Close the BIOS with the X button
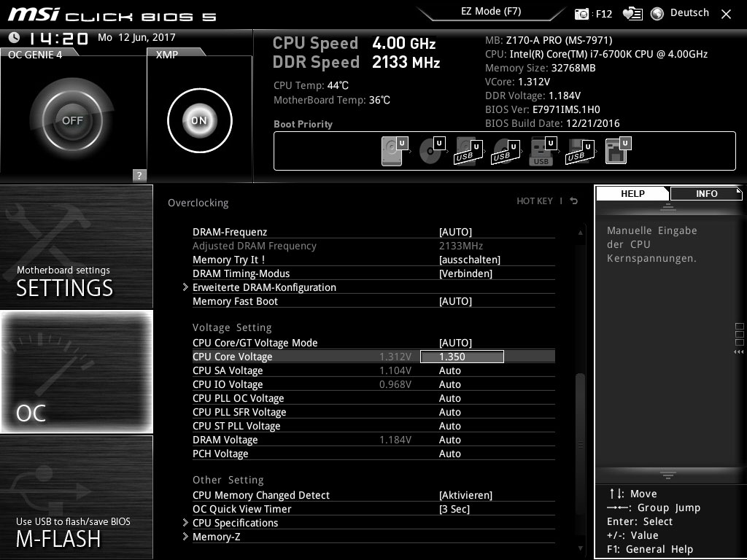This screenshot has width=747, height=560. 726,14
